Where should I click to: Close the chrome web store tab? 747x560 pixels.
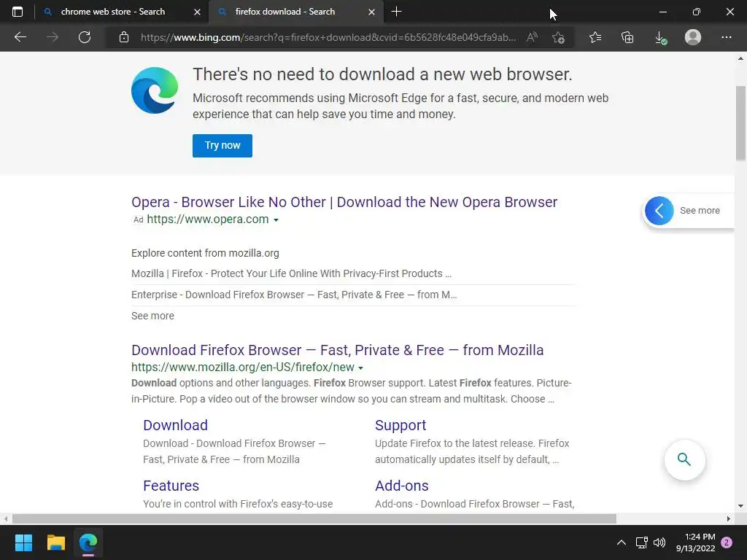pos(197,12)
